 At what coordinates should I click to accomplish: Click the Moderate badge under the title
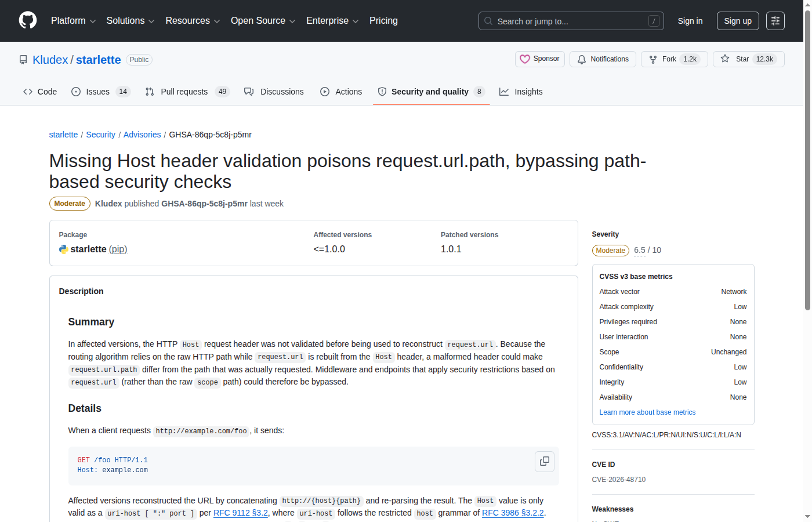(x=70, y=204)
